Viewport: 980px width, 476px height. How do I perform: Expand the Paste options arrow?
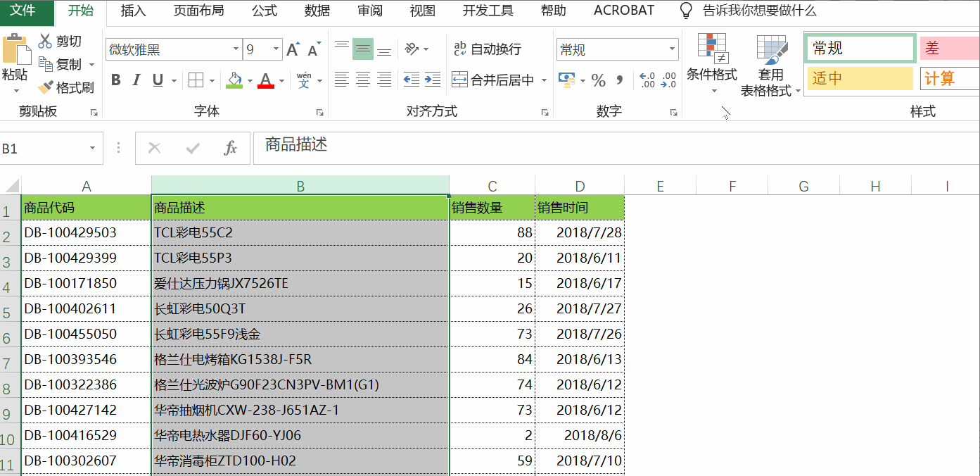click(16, 90)
